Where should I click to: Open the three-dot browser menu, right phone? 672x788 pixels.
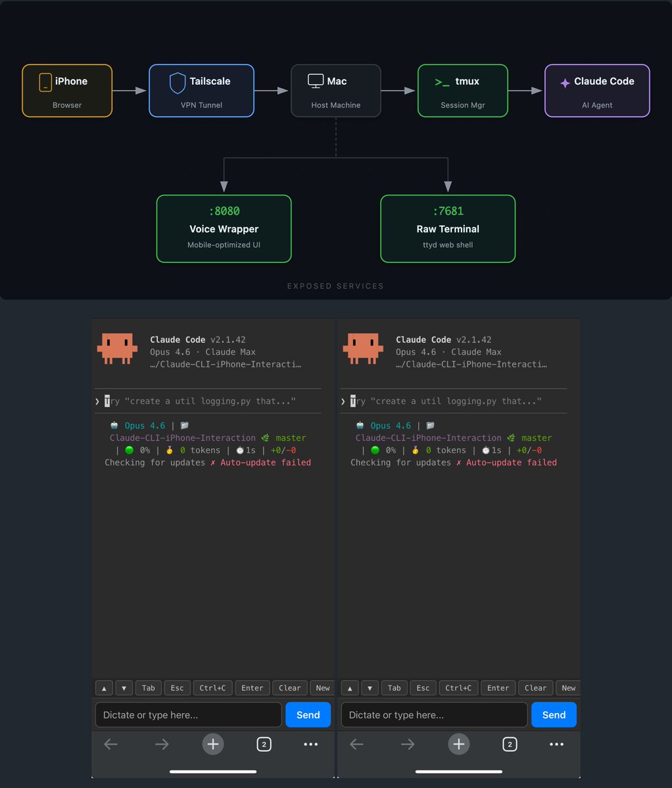click(556, 744)
